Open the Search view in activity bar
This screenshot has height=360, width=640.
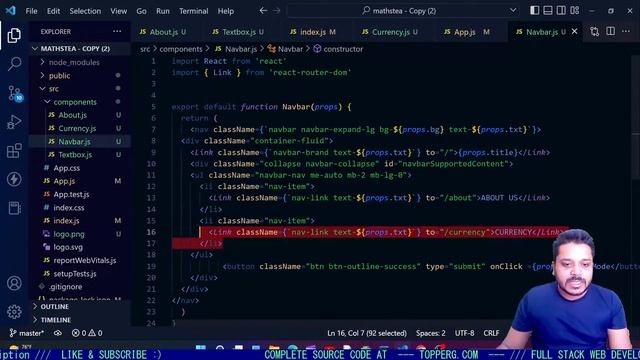coord(14,63)
